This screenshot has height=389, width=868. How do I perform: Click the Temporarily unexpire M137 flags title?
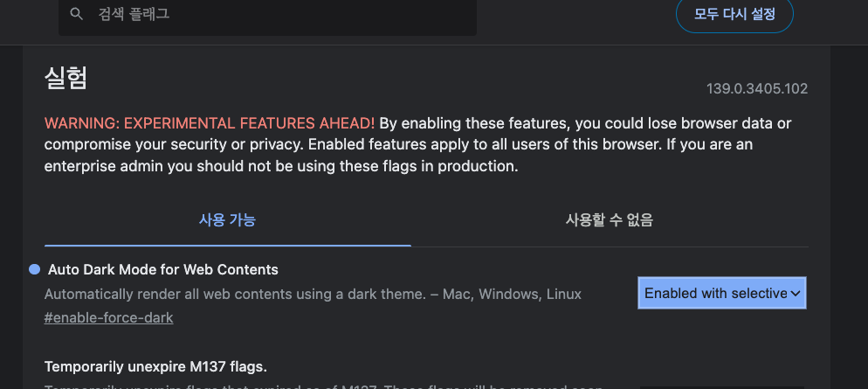tap(155, 365)
